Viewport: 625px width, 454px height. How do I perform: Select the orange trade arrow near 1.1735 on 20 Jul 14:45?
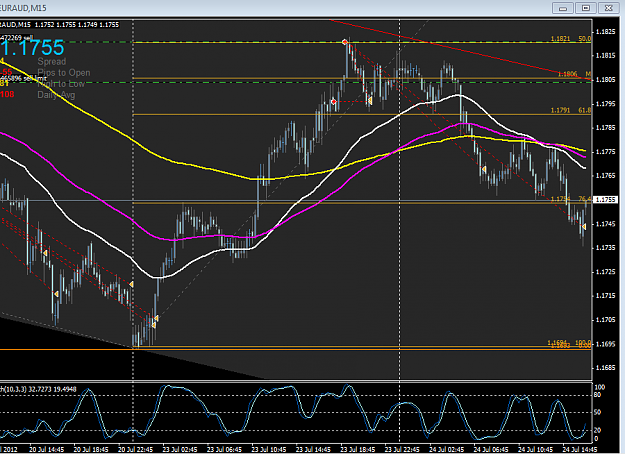[45, 253]
